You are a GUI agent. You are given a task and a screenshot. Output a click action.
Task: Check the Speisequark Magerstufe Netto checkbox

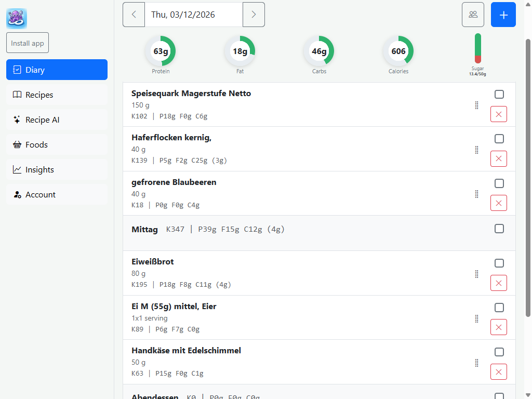(499, 94)
